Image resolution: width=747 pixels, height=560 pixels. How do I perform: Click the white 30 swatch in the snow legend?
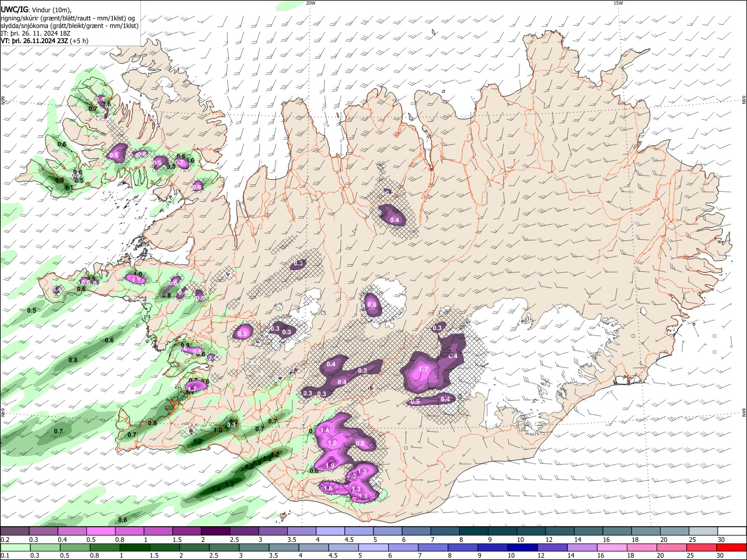[x=731, y=531]
